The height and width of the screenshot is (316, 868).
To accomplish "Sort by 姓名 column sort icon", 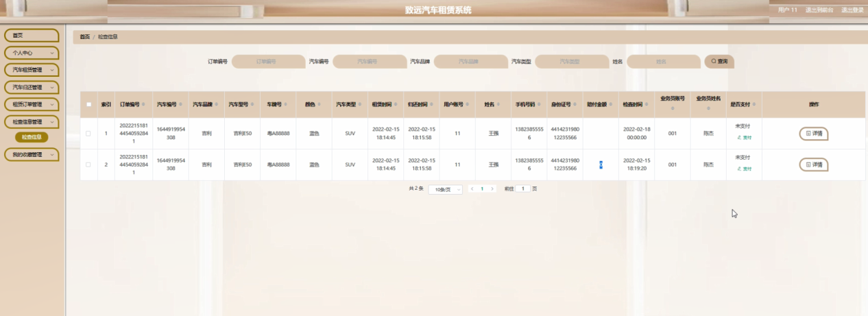I will [x=499, y=105].
